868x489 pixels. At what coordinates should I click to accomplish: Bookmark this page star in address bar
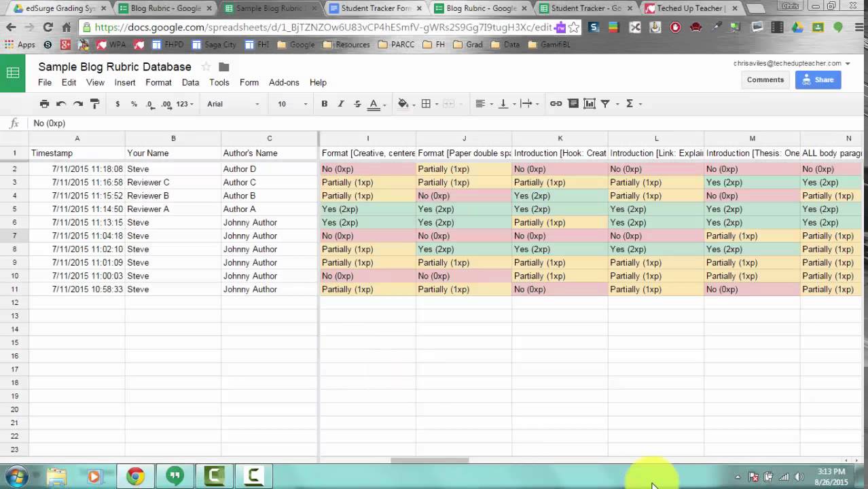(574, 28)
